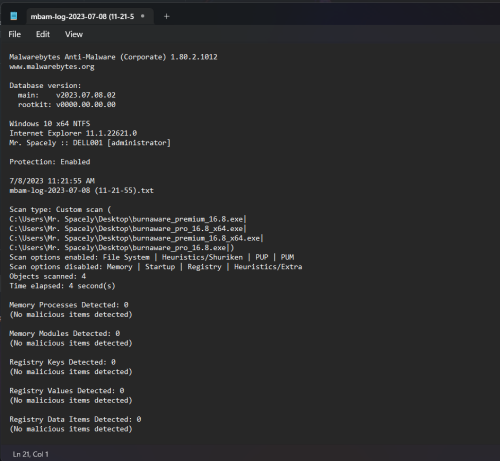
Task: Click the unsaved-changes dot on the mbam-log tab
Action: [x=143, y=16]
